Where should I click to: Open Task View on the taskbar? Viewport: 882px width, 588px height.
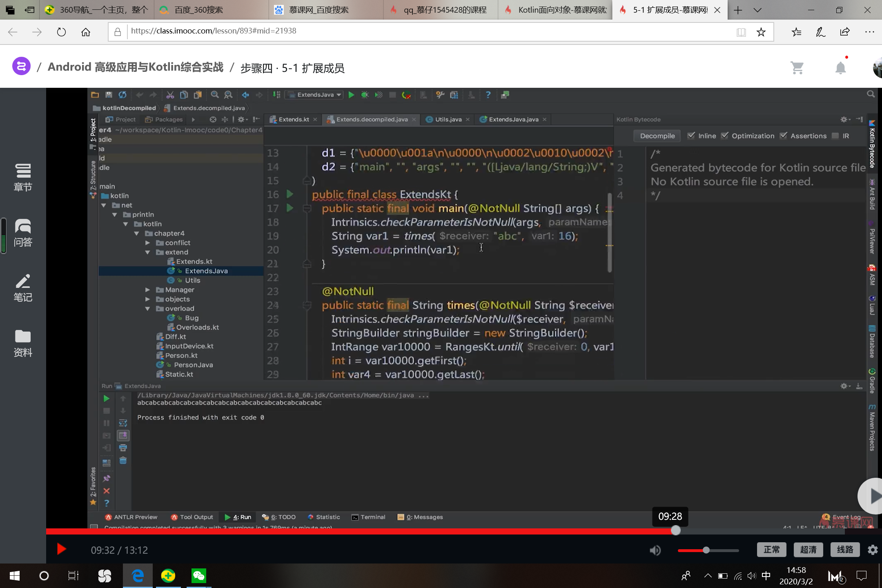click(73, 576)
